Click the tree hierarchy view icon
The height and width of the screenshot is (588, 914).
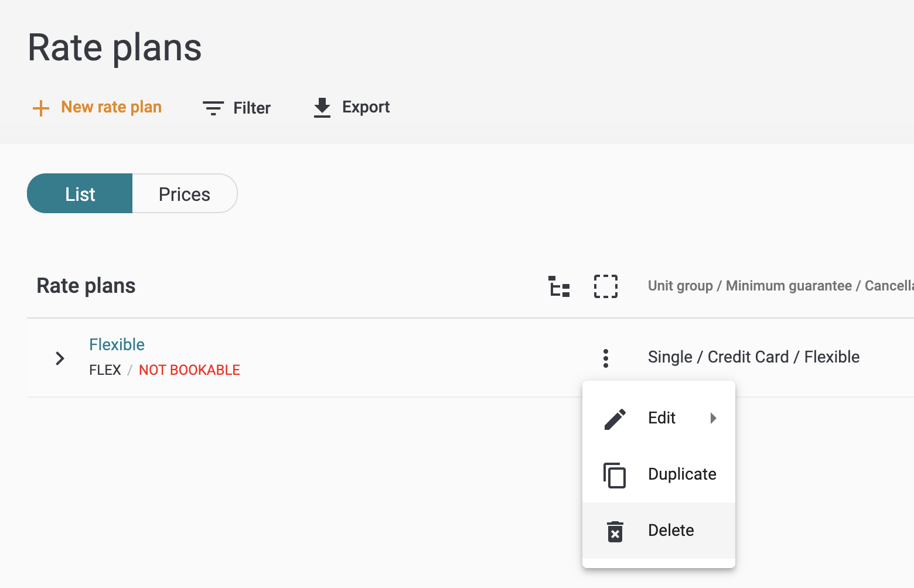[x=559, y=286]
